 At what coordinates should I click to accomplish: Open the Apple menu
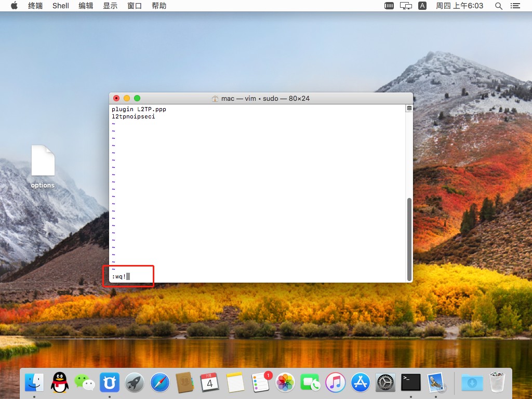[14, 6]
